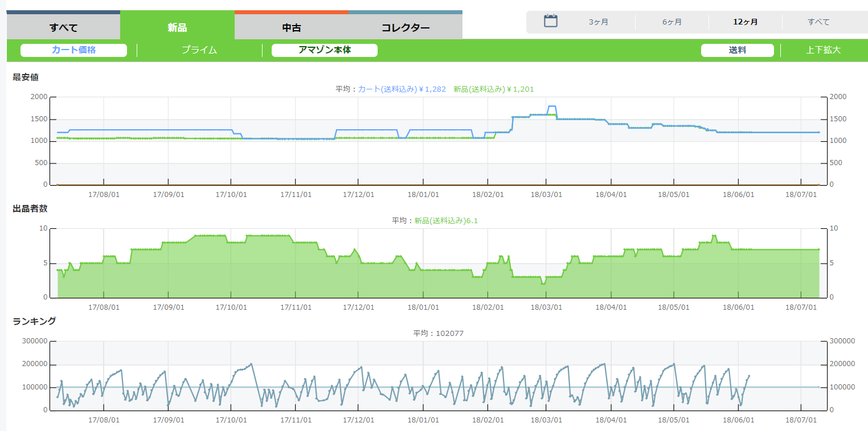Click the 出品者数 average 新品(送料込み)6.1 legend
The width and height of the screenshot is (868, 431).
tap(445, 220)
